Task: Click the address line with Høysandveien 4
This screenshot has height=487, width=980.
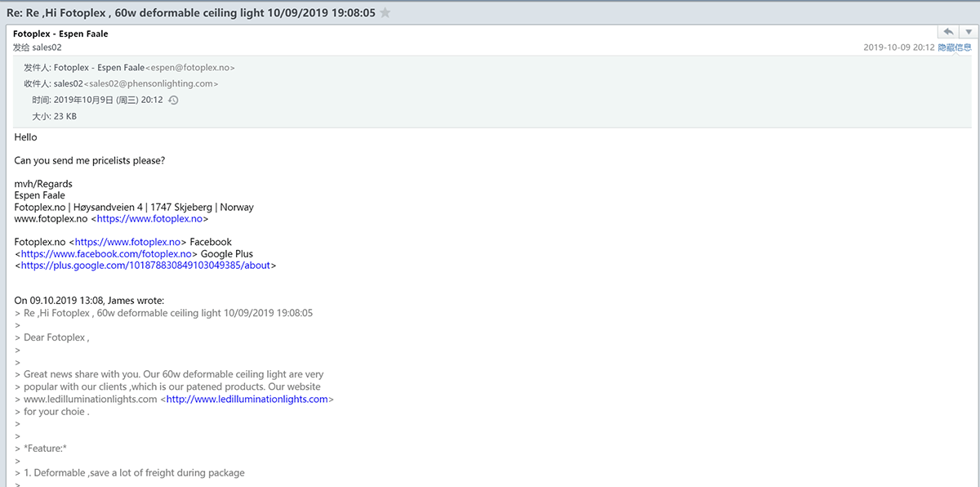Action: coord(134,208)
